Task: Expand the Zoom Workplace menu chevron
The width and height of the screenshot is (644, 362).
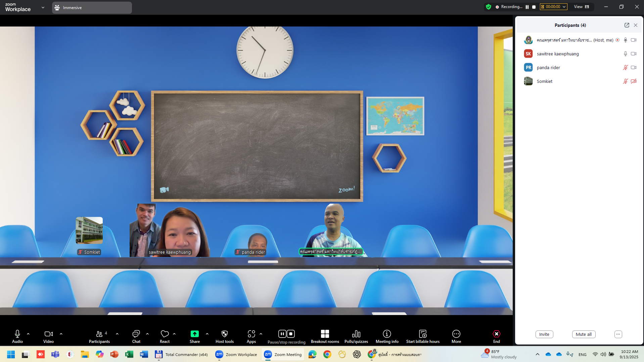Action: 43,7
